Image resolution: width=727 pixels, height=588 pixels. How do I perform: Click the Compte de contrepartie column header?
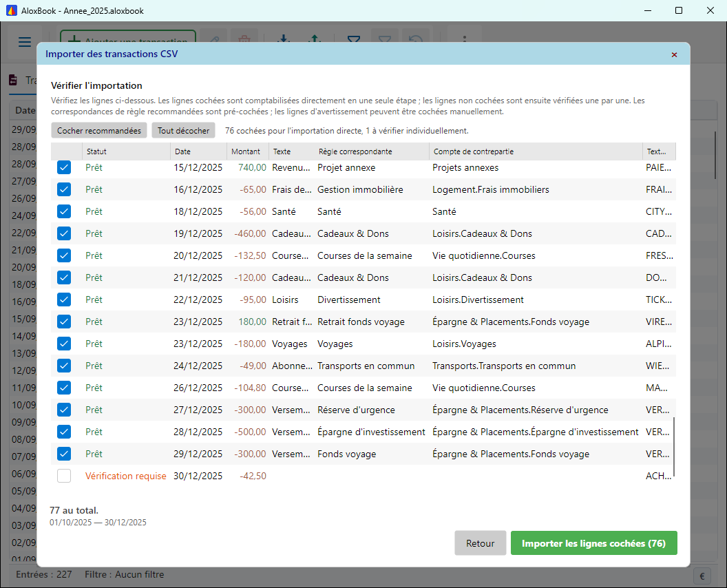click(x=536, y=151)
